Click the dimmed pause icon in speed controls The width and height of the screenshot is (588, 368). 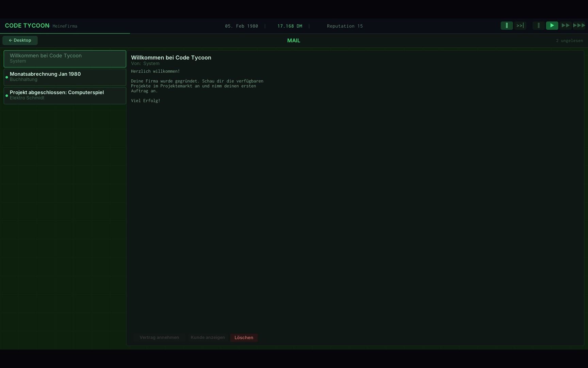(539, 26)
